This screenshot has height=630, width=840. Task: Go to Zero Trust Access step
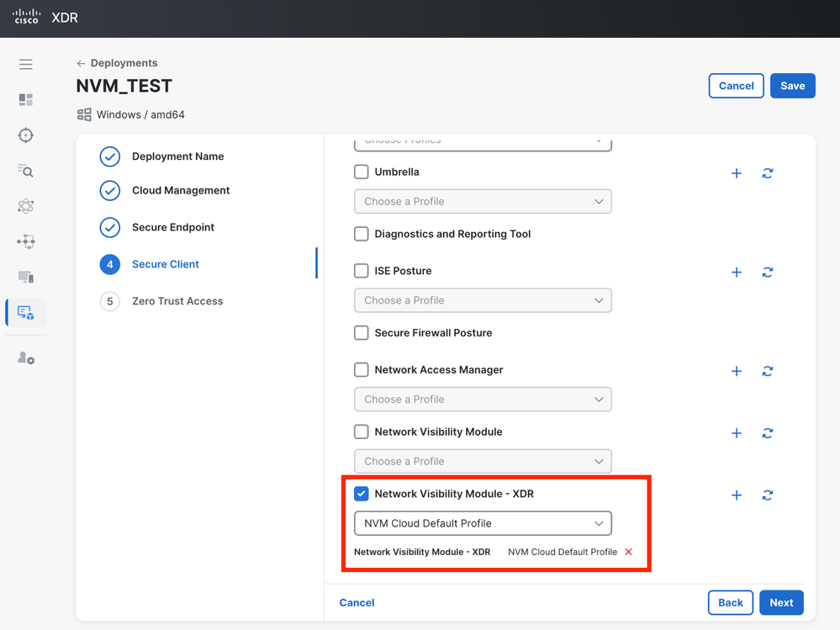161,301
